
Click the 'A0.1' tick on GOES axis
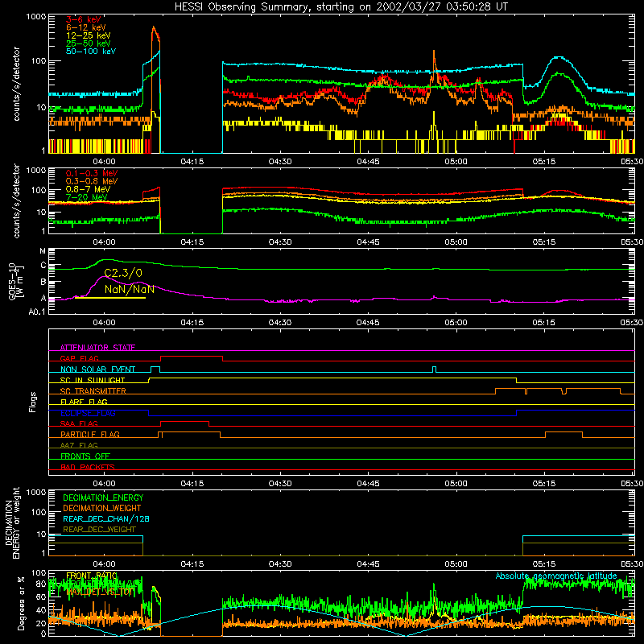[37, 312]
